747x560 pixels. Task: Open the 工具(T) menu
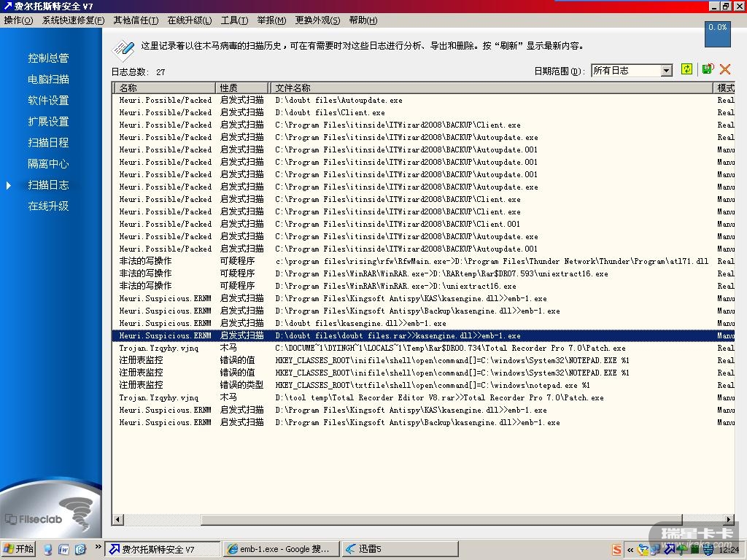click(x=234, y=20)
